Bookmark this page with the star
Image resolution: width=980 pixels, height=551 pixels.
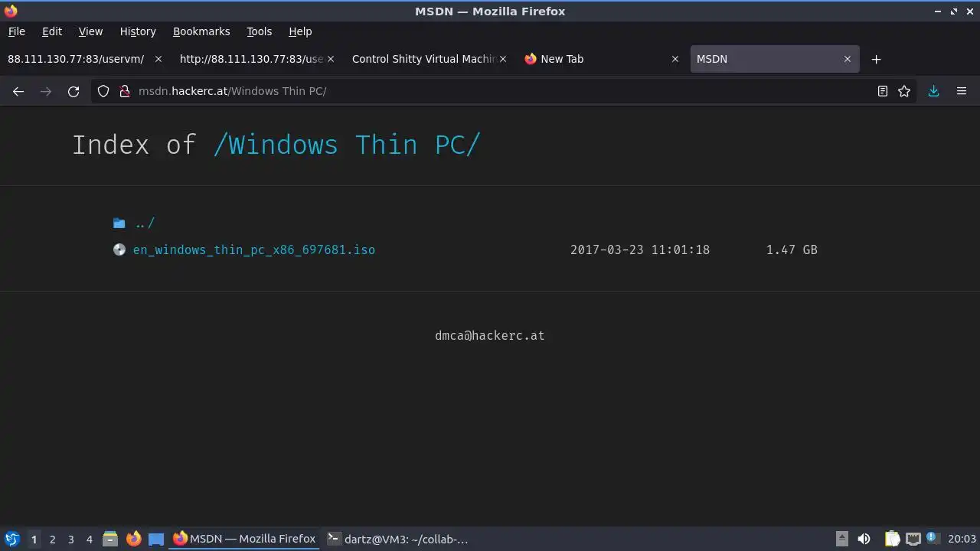tap(904, 91)
